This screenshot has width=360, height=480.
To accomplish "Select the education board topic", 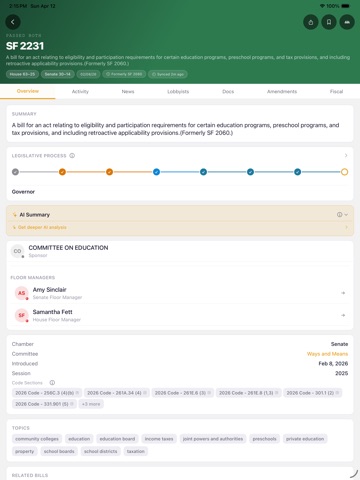I will tap(117, 439).
